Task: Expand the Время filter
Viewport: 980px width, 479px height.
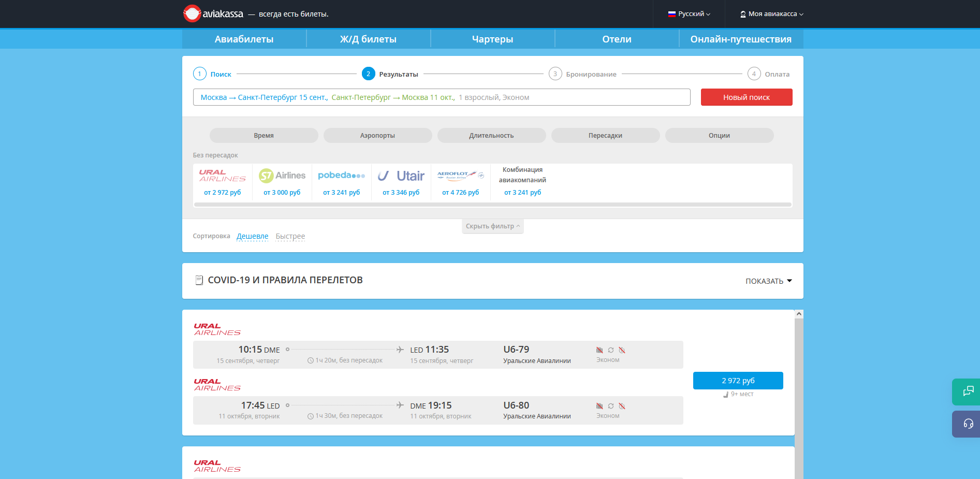Action: click(x=264, y=135)
